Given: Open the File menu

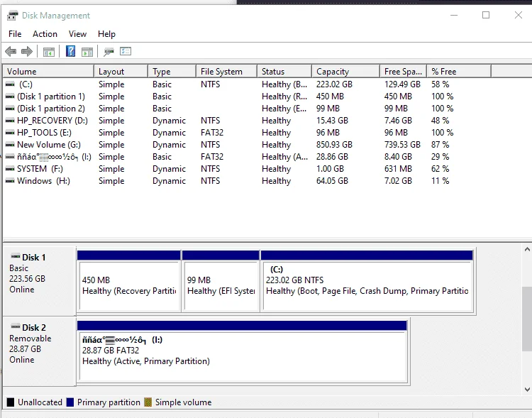Looking at the screenshot, I should [15, 34].
